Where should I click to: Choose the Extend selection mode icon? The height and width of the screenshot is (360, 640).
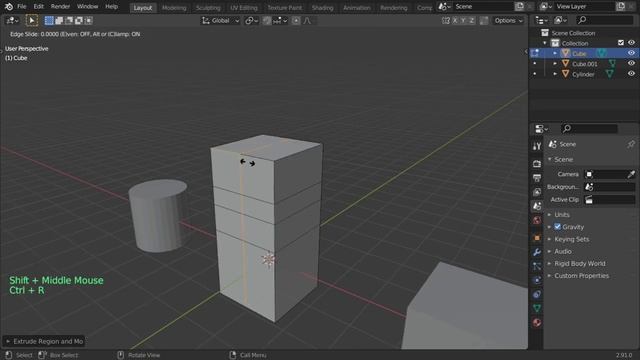[x=59, y=20]
